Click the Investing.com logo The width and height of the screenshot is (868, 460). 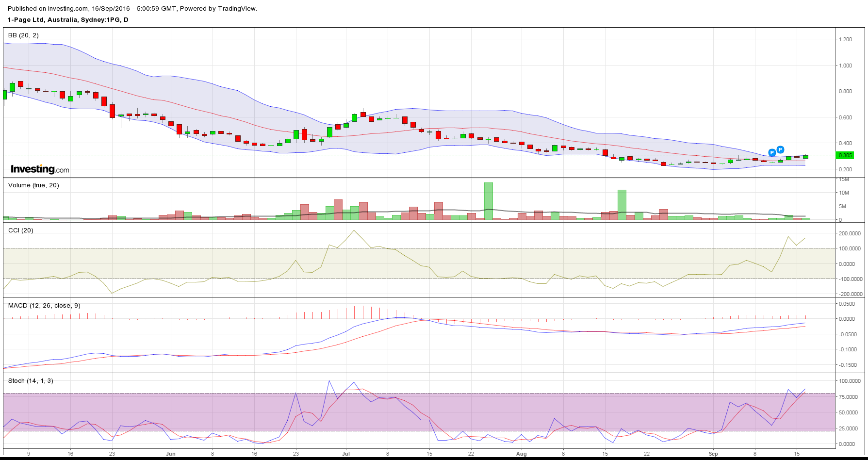40,169
